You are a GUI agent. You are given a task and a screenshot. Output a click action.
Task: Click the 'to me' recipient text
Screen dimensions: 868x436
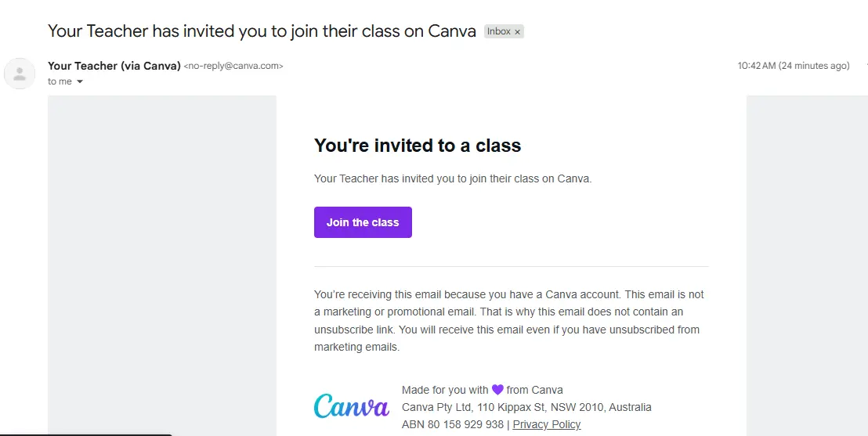[60, 81]
